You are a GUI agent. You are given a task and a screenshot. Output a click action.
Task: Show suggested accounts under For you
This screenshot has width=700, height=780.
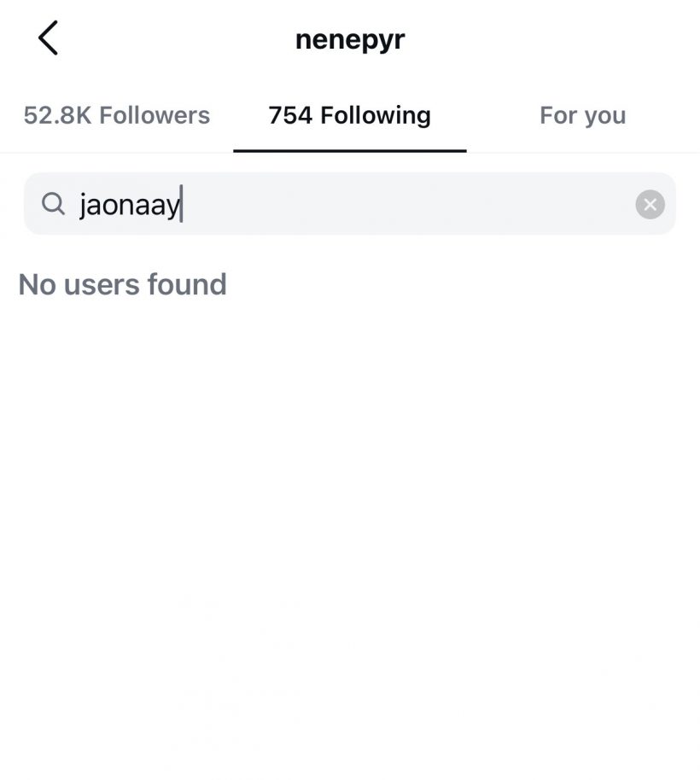[582, 115]
